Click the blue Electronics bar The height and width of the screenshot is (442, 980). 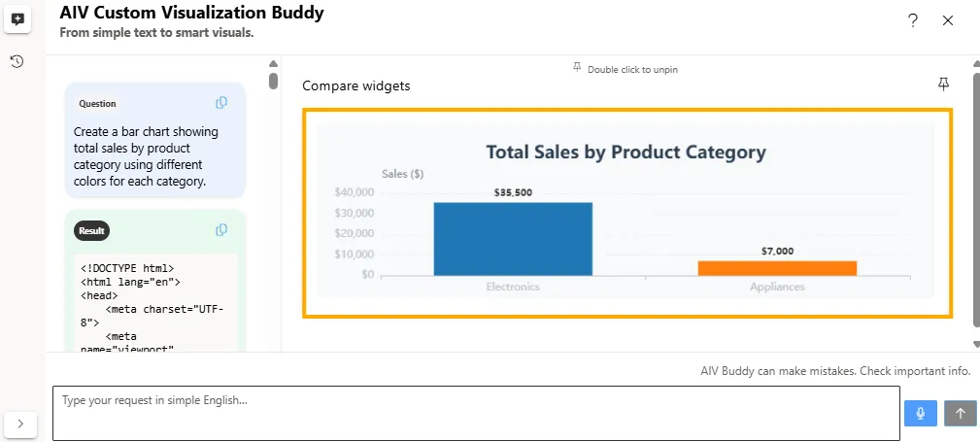click(513, 239)
